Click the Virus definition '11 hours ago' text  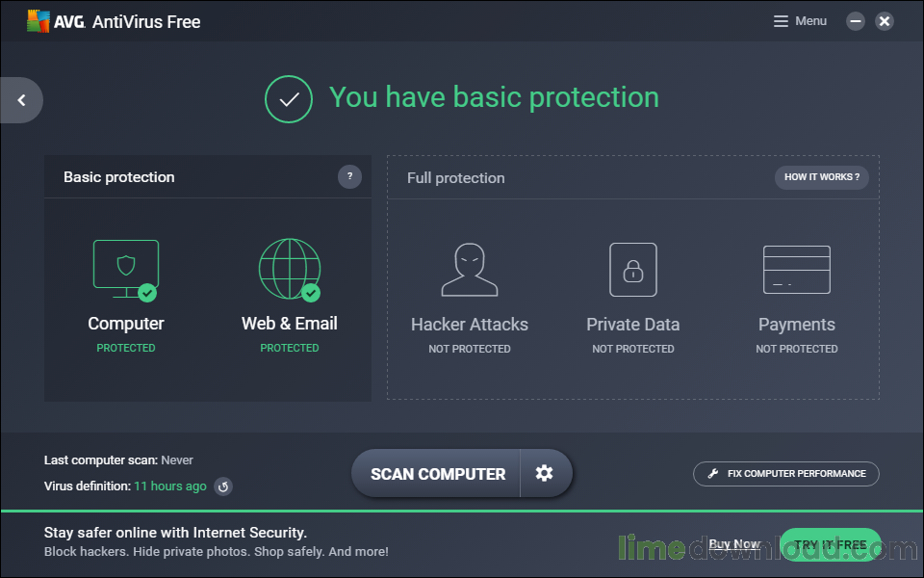pyautogui.click(x=169, y=486)
